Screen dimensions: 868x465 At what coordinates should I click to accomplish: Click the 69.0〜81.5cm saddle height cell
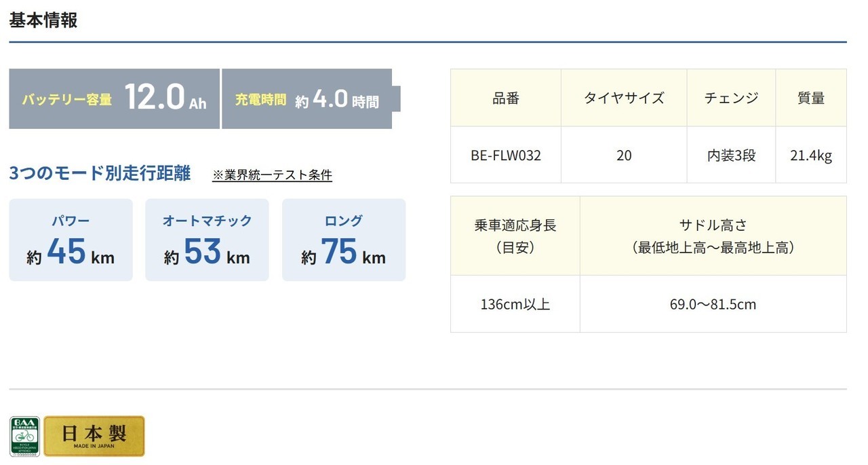(x=713, y=304)
